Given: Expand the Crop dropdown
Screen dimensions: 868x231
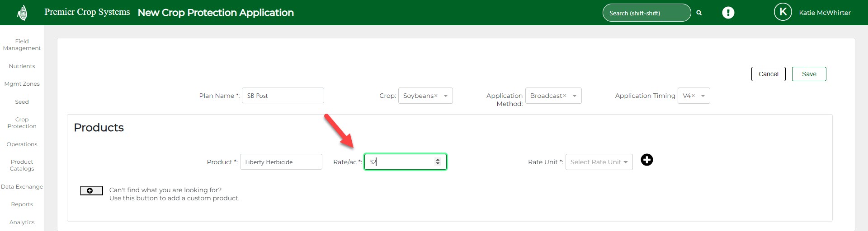Looking at the screenshot, I should click(x=446, y=96).
